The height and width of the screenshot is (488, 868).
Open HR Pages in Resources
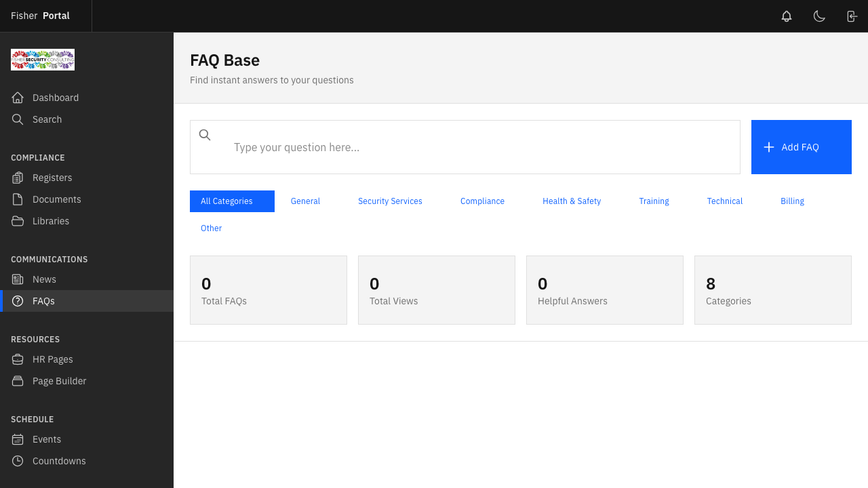click(x=52, y=359)
